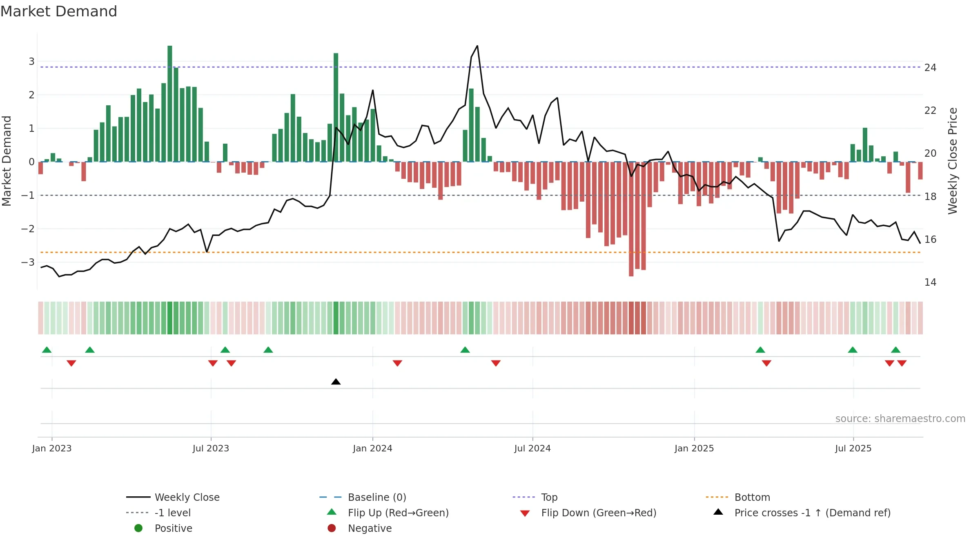Click the deepest red demand bar below −3
980x551 pixels.
(631, 219)
